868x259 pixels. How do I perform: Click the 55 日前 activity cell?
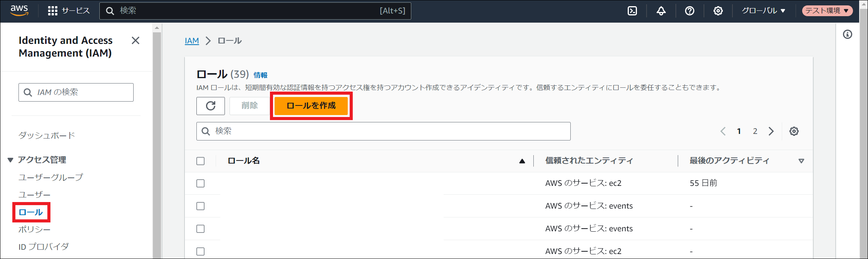click(703, 183)
